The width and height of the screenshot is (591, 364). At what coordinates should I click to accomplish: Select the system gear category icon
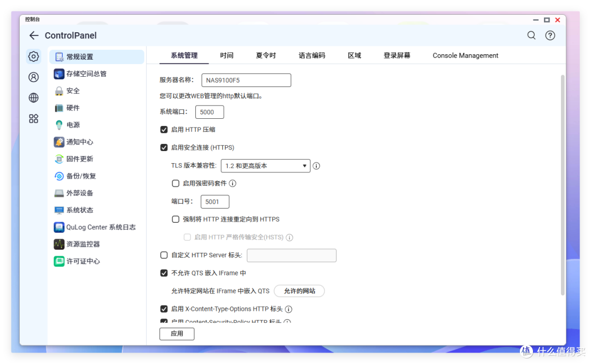click(33, 56)
